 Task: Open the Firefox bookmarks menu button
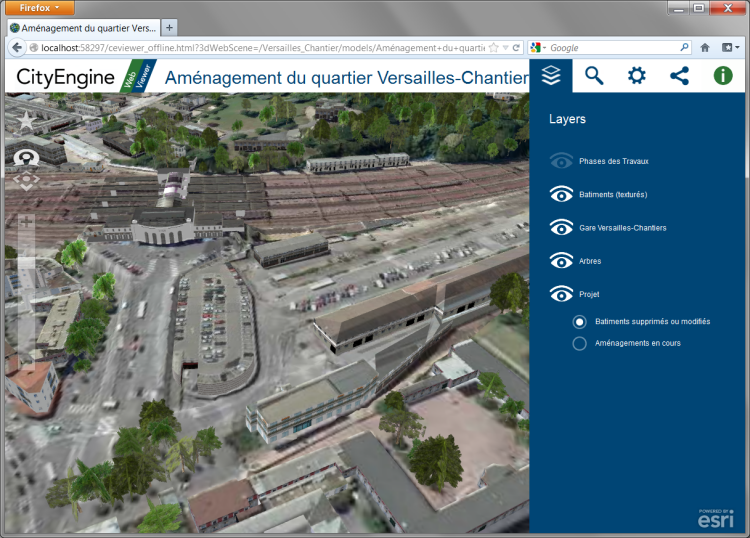pyautogui.click(x=730, y=47)
